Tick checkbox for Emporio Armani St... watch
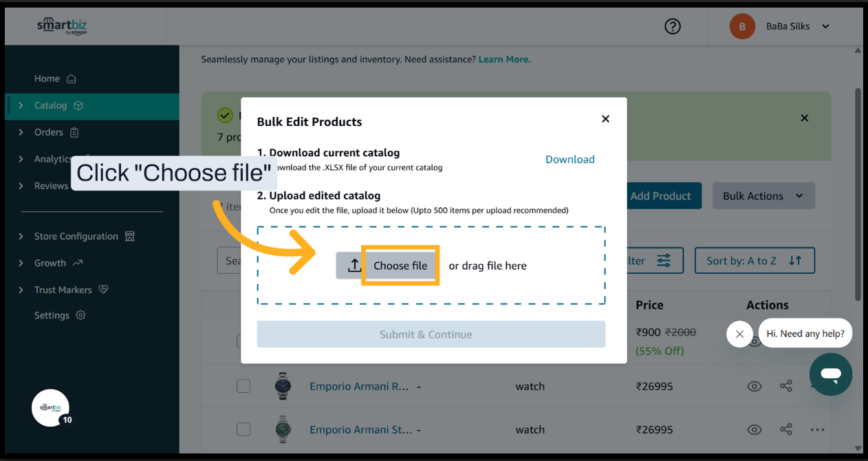The height and width of the screenshot is (461, 868). click(243, 430)
